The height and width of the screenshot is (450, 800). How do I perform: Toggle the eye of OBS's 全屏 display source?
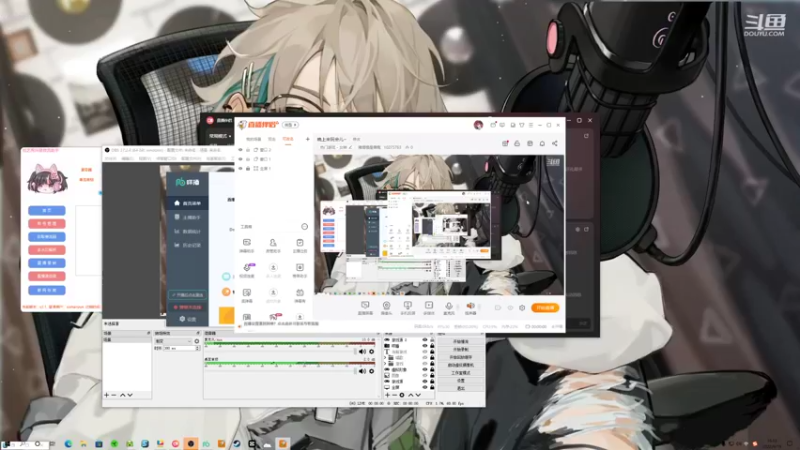click(424, 387)
